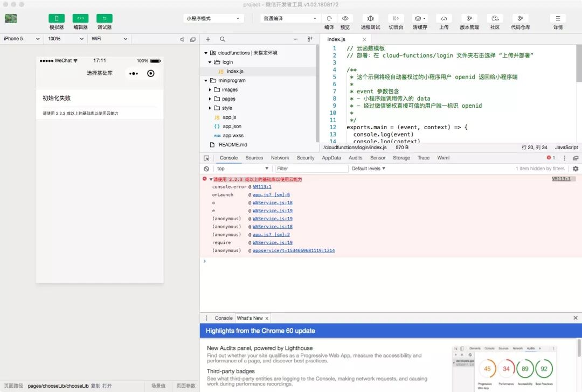Open the 小程序模式 mode dropdown
582x392 pixels.
pos(213,18)
